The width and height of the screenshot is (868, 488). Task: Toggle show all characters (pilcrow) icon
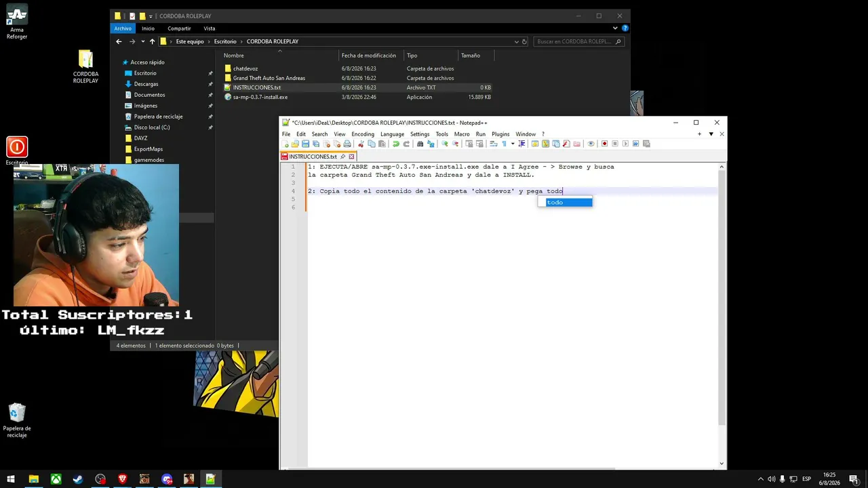point(504,144)
